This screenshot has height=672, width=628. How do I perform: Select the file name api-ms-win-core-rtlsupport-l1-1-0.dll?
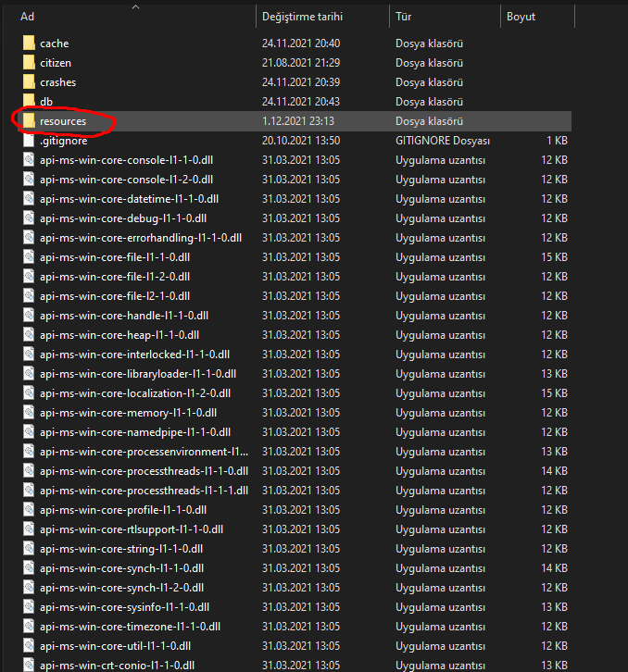(132, 529)
